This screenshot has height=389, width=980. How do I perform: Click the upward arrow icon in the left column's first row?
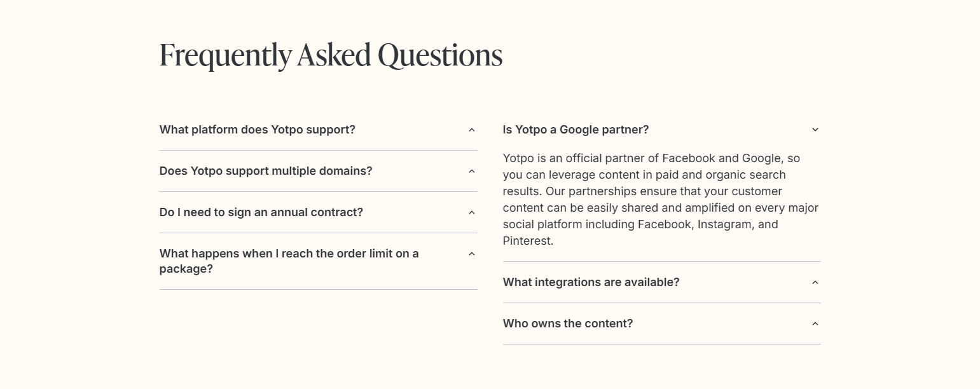click(471, 129)
